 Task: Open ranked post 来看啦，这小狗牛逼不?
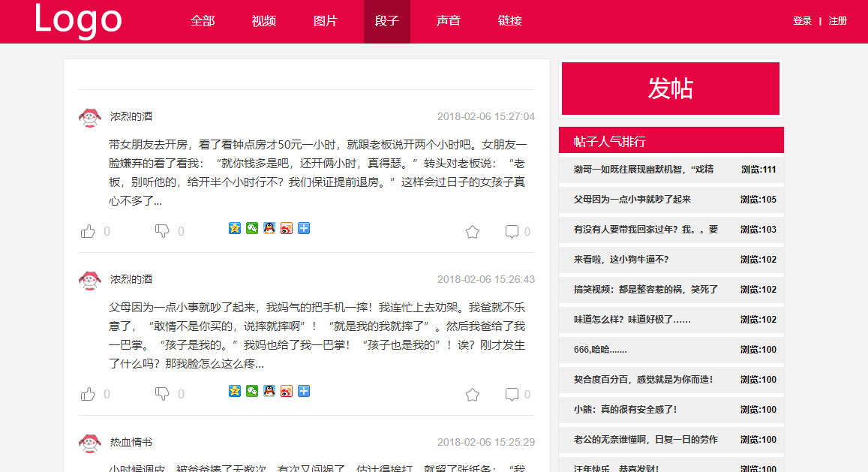pos(621,260)
